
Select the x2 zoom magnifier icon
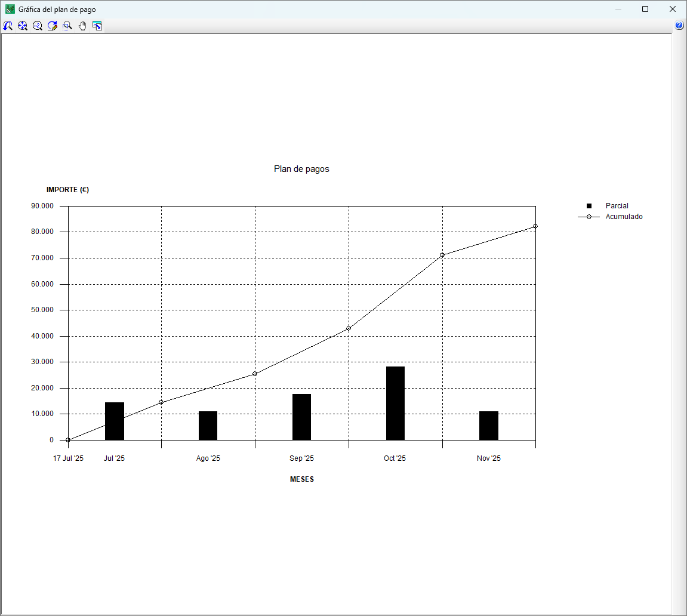38,26
